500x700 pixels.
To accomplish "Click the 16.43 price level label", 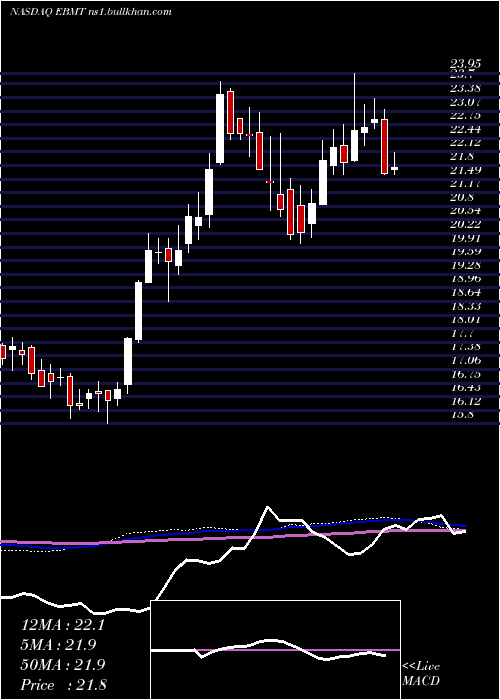I will click(468, 388).
